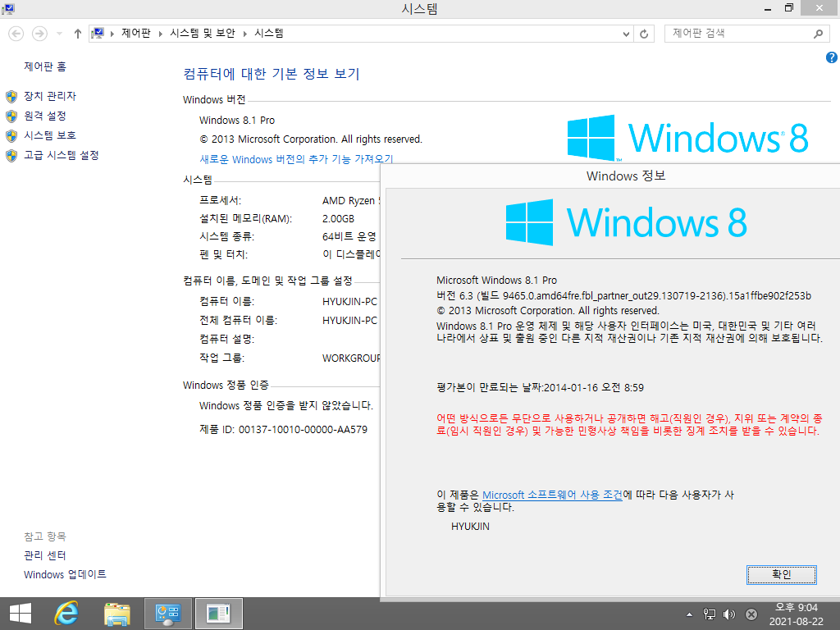This screenshot has height=630, width=840.
Task: Go to 제어판 홈
Action: [45, 66]
